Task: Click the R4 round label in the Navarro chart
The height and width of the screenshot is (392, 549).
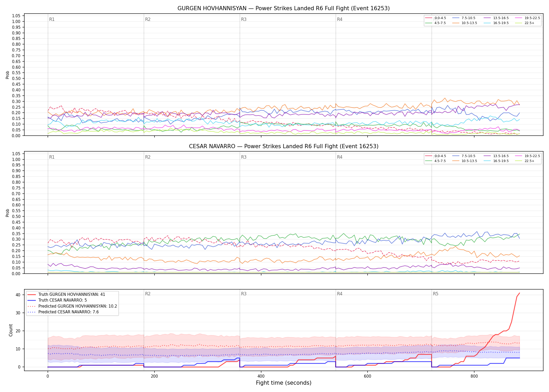Action: (340, 157)
